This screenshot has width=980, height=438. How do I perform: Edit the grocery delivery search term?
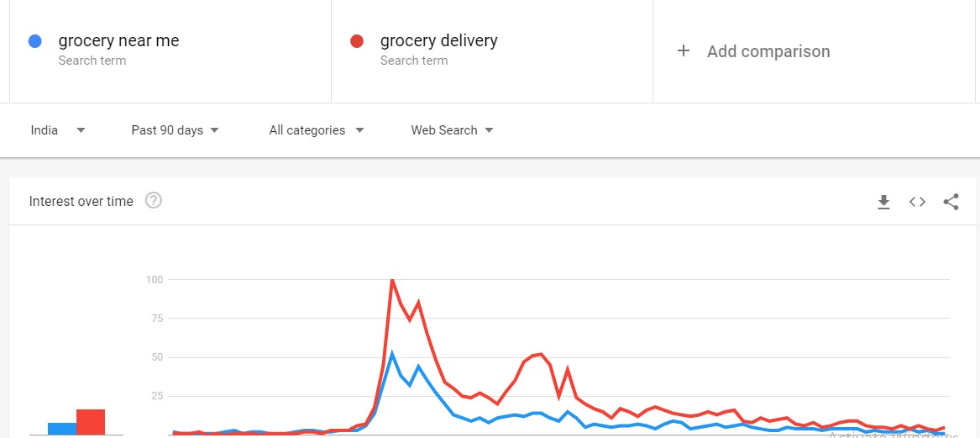tap(438, 40)
